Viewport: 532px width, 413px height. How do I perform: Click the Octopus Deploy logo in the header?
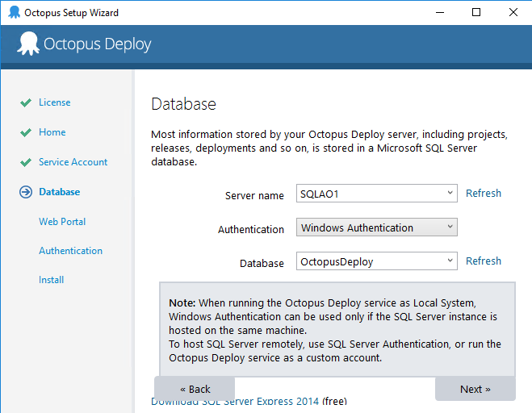coord(84,44)
